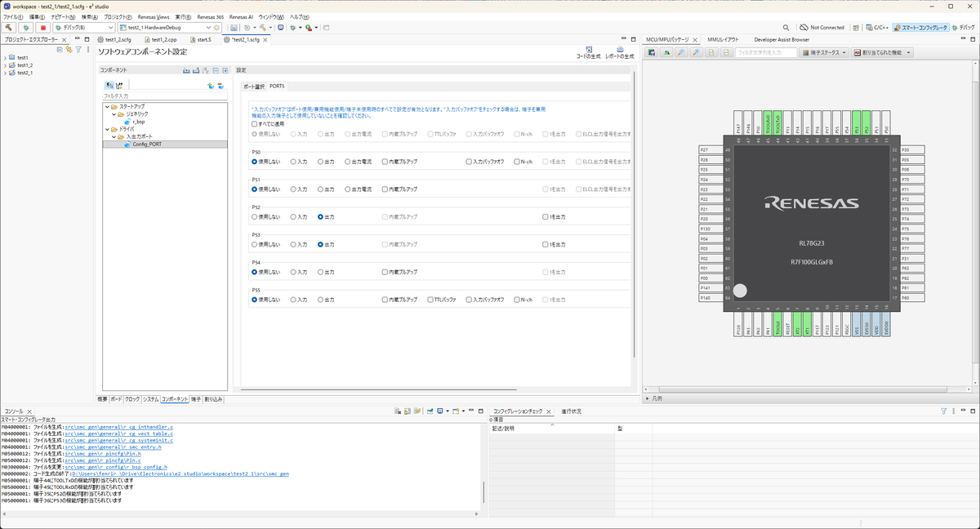
Task: Open the 割り当てられた機能 dropdown
Action: pyautogui.click(x=882, y=52)
